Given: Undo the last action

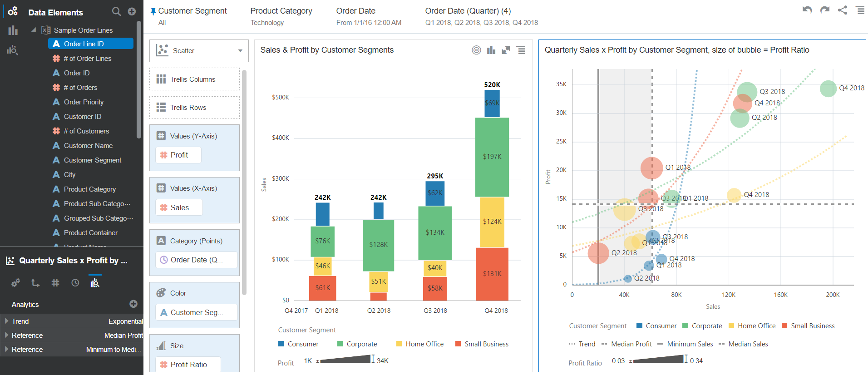Looking at the screenshot, I should (807, 10).
